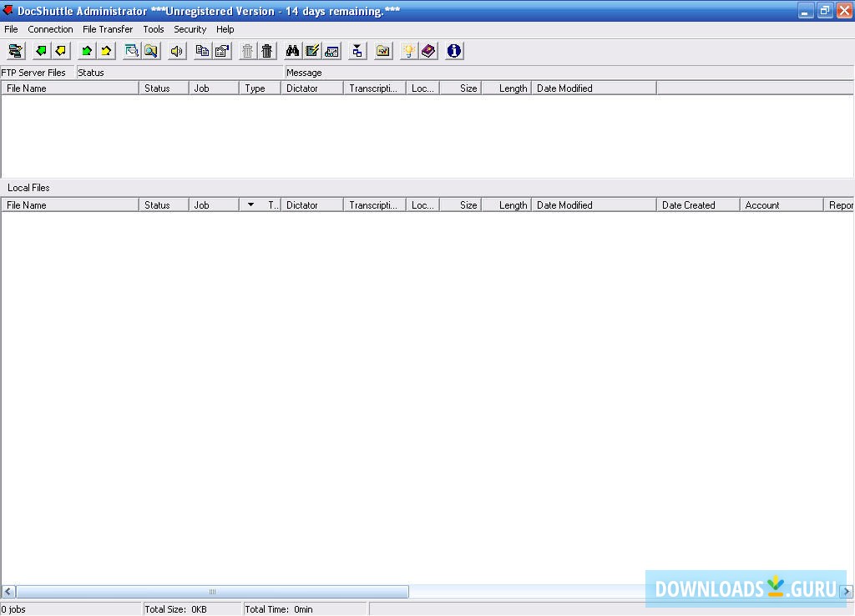This screenshot has width=855, height=616.
Task: Click the copy files toolbar icon
Action: pyautogui.click(x=202, y=51)
